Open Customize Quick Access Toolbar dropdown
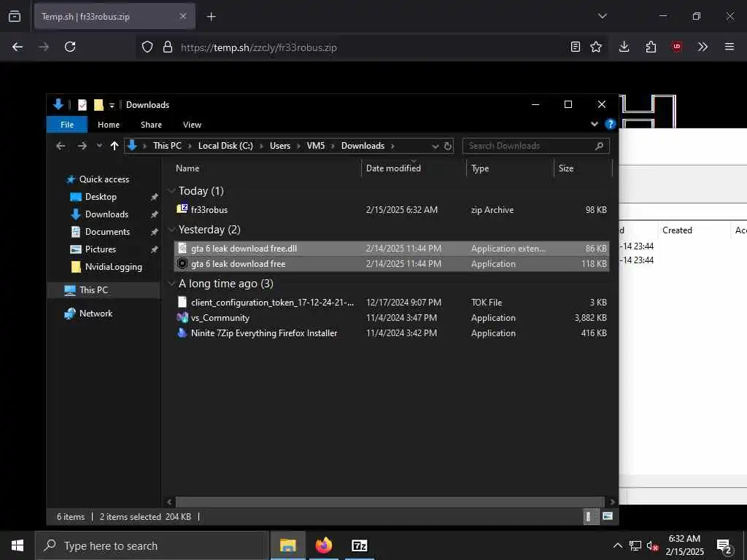The height and width of the screenshot is (560, 747). click(112, 105)
